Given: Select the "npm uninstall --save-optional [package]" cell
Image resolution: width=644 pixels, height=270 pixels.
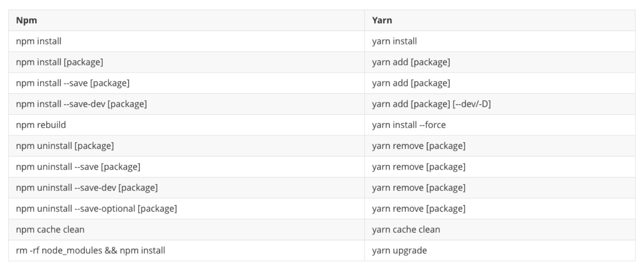Looking at the screenshot, I should (x=96, y=208).
